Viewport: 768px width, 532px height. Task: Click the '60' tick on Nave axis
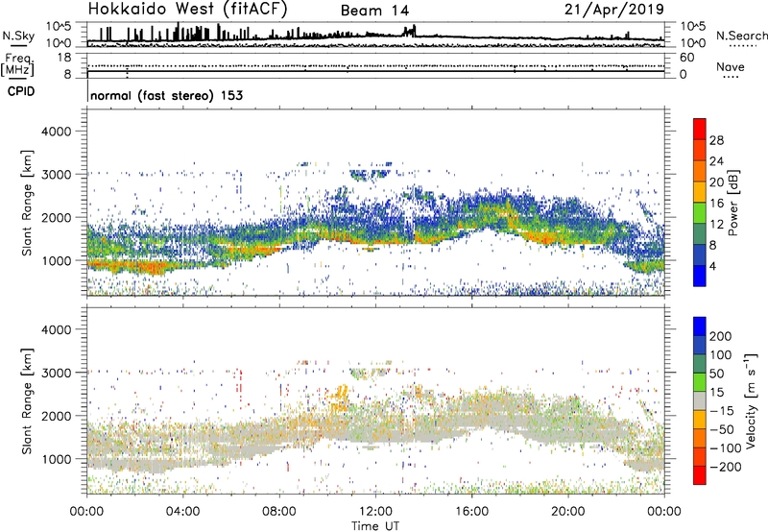[x=686, y=58]
